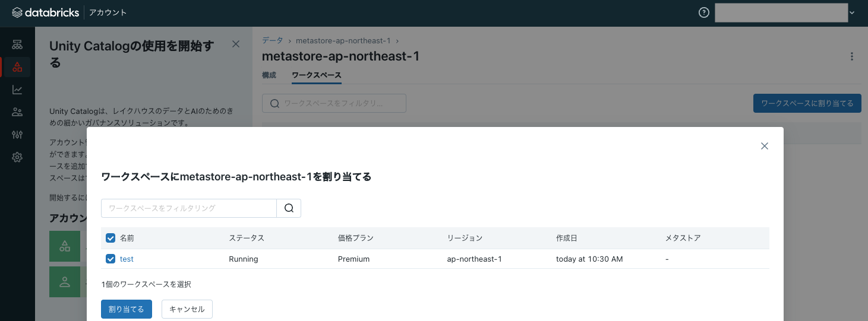Click the 作成日 column header
This screenshot has width=868, height=321.
coord(567,238)
